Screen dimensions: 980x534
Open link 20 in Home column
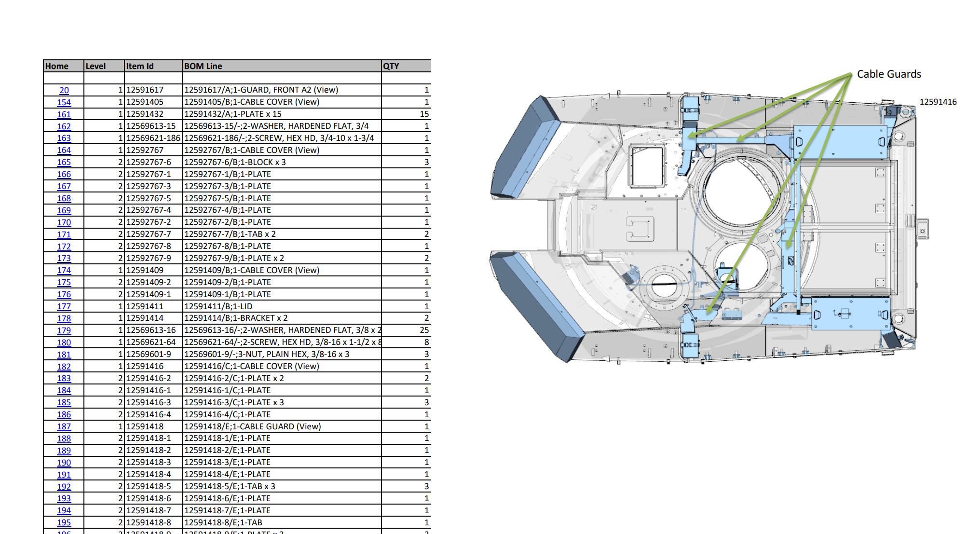click(64, 90)
